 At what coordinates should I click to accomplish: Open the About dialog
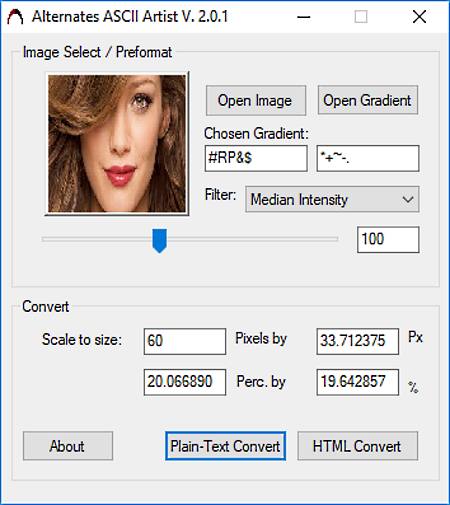68,446
